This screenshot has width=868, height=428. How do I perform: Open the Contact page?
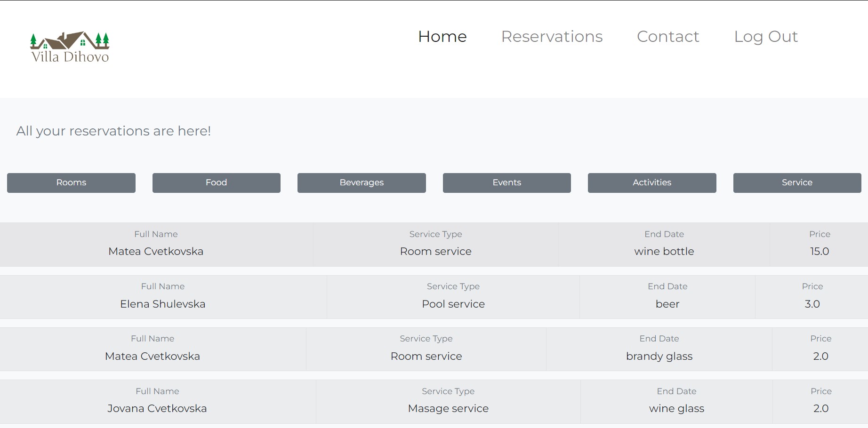tap(667, 37)
